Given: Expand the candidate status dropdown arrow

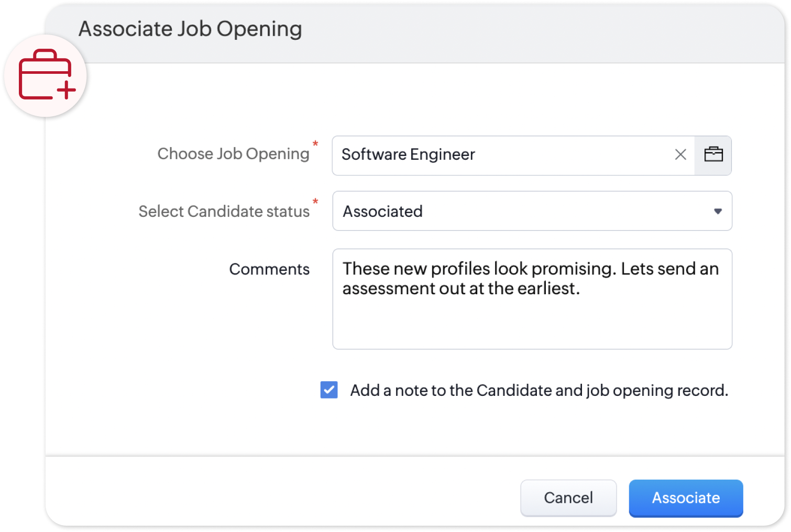Looking at the screenshot, I should click(718, 211).
